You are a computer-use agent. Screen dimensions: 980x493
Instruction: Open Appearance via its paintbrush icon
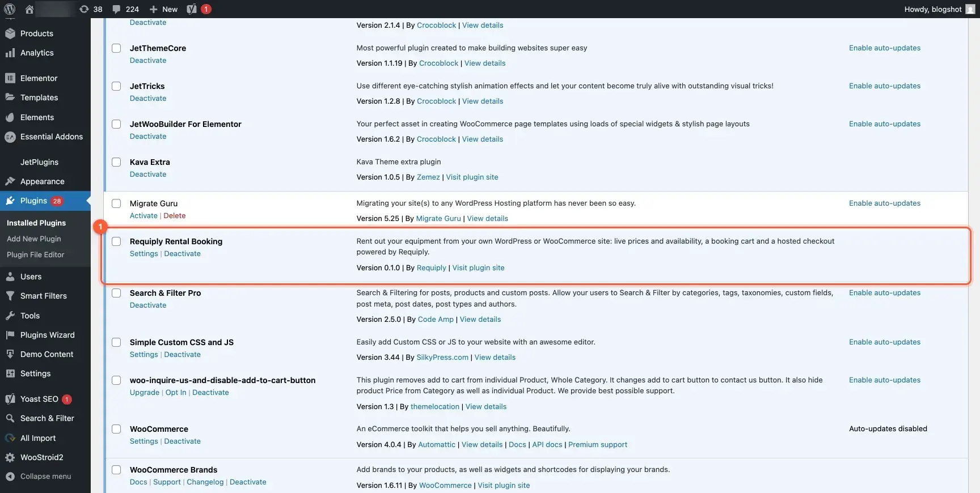point(10,181)
